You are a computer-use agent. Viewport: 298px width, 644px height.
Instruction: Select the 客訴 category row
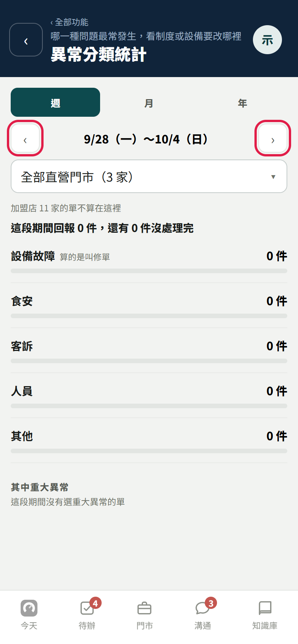coord(149,351)
